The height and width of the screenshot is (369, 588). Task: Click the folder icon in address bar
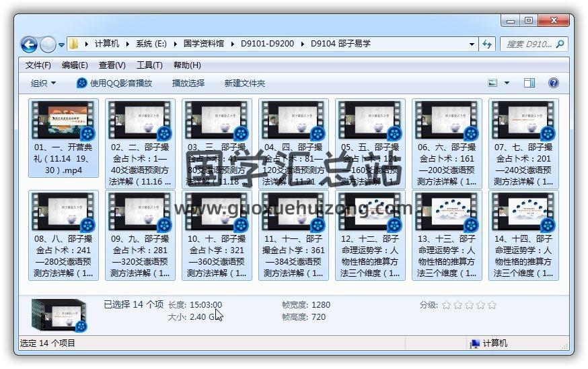(x=74, y=44)
